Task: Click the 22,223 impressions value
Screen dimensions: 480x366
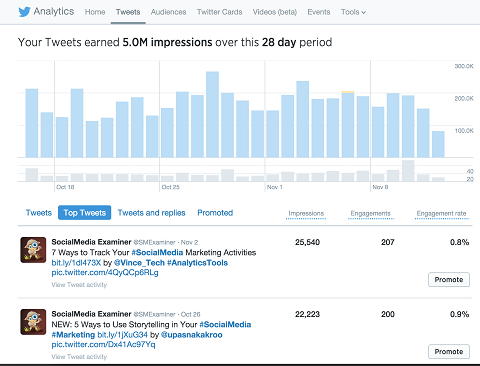Action: point(307,314)
